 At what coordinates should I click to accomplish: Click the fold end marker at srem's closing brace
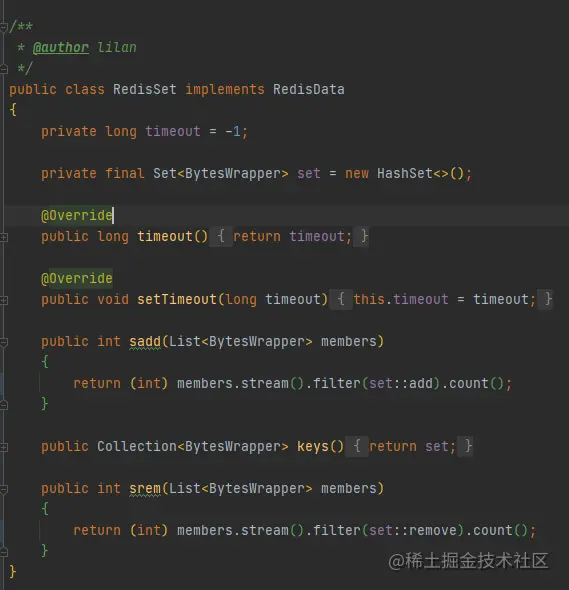click(x=3, y=552)
